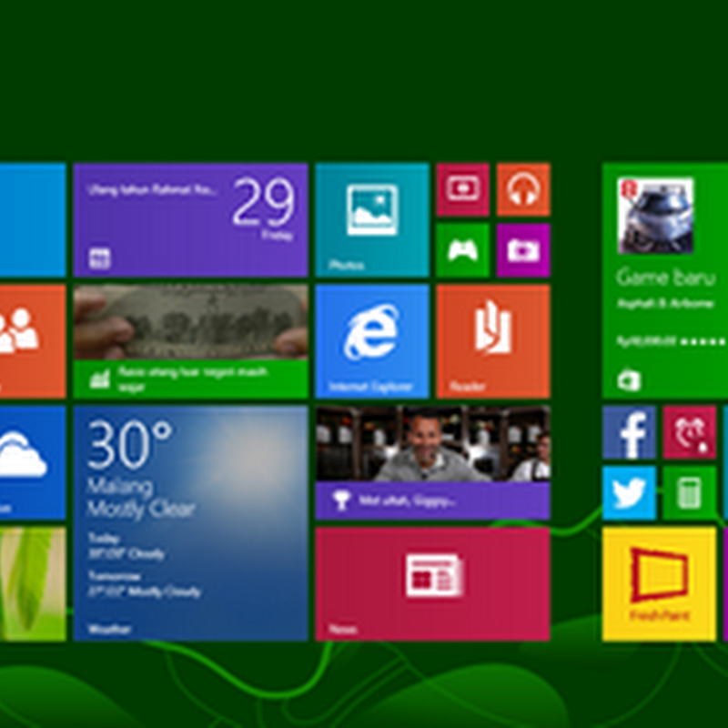Open the News tile
The height and width of the screenshot is (728, 728).
433,583
